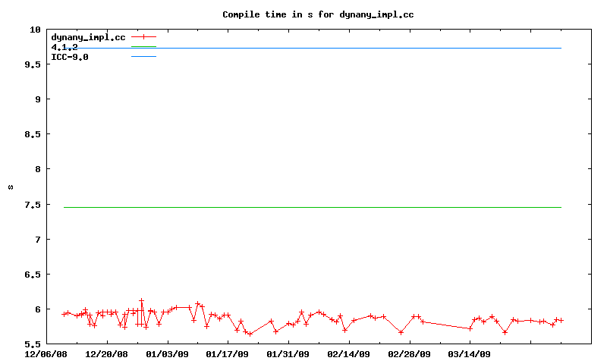Click the 02/14/09 x-axis date label
This screenshot has height=364, width=607.
point(349,353)
